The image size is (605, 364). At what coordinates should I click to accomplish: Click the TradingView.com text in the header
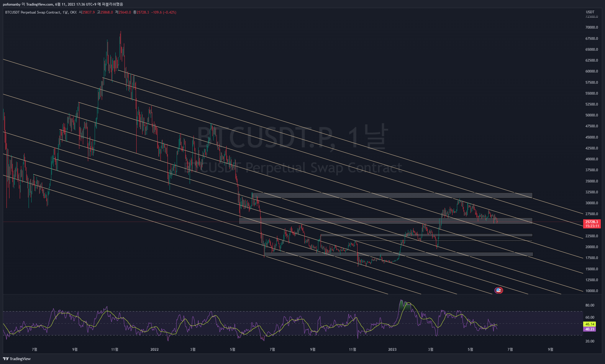pyautogui.click(x=40, y=4)
